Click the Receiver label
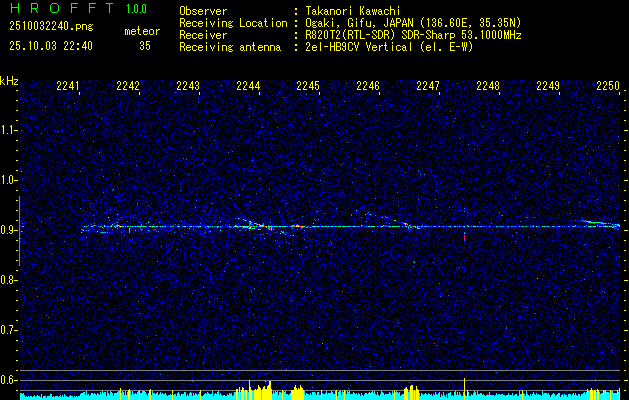 pos(203,35)
